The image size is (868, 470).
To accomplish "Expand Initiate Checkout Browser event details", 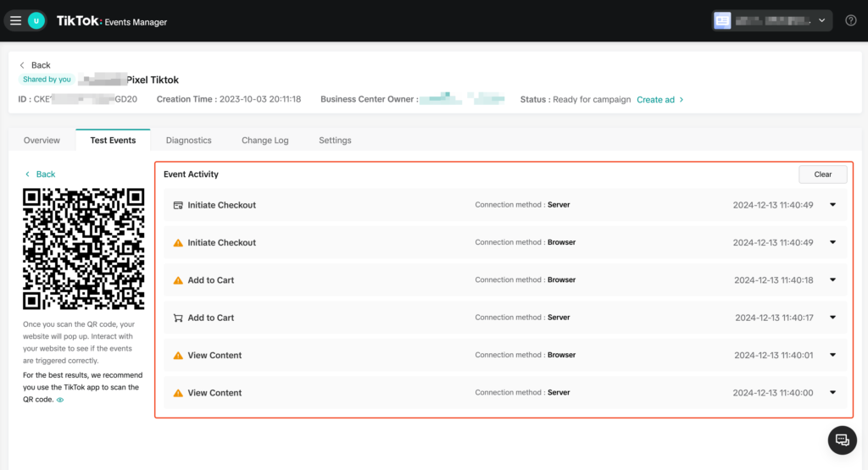I will coord(832,242).
